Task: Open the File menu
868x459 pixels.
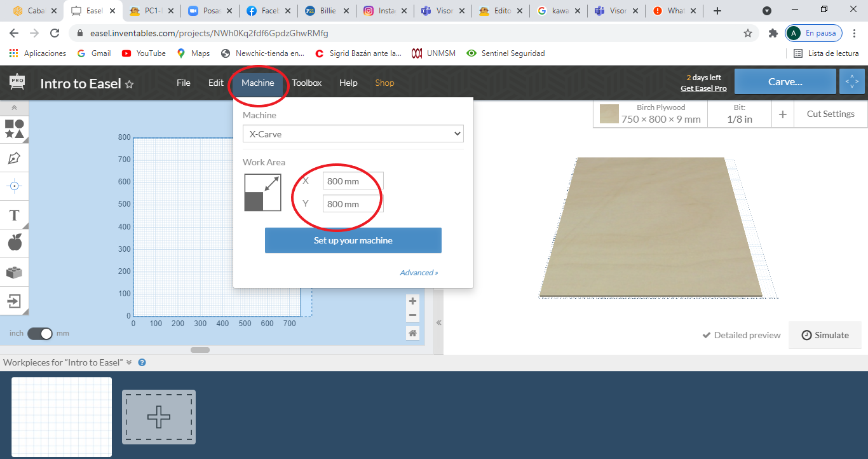Action: (184, 83)
